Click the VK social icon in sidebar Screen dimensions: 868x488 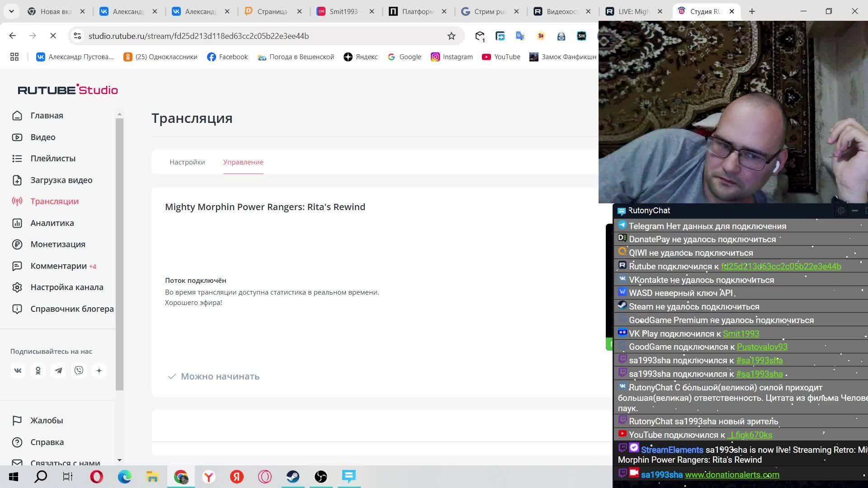tap(18, 371)
